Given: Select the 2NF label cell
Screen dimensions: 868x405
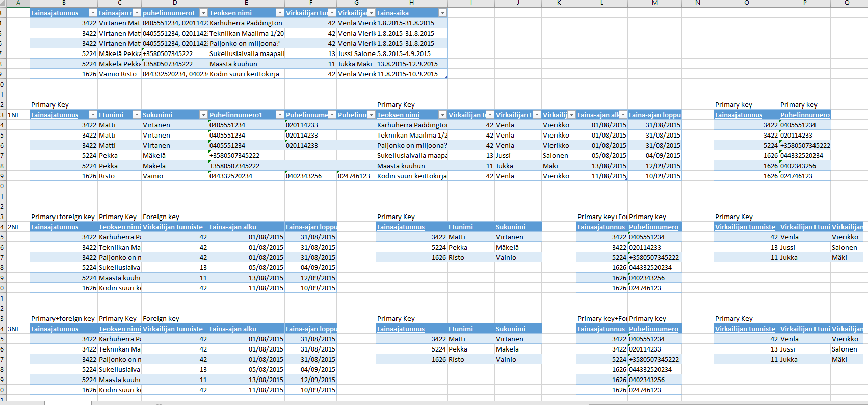Looking at the screenshot, I should tap(18, 227).
